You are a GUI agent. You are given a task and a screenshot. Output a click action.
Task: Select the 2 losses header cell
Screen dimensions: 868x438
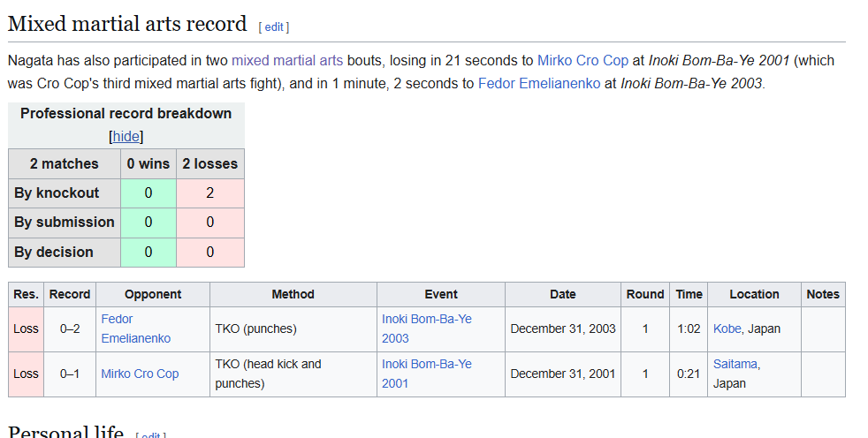coord(210,163)
